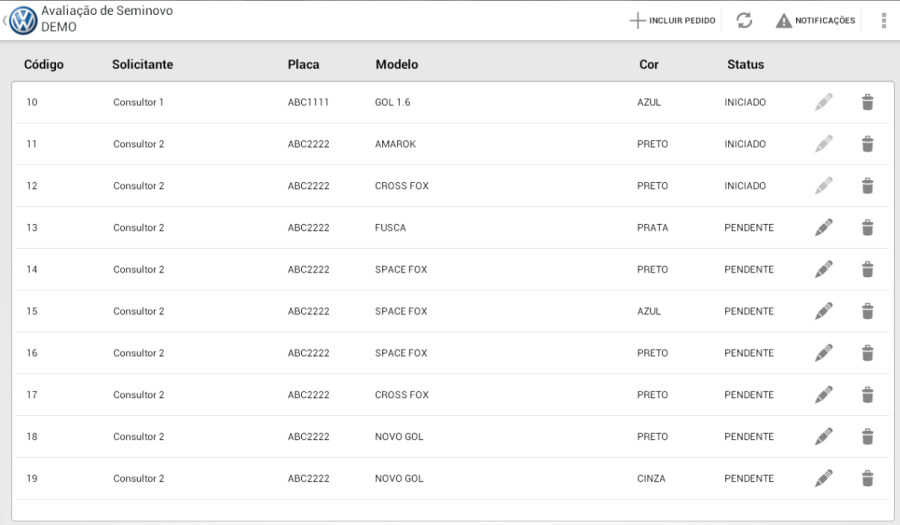Edit order 17 Cross Fox entry
Image resolution: width=900 pixels, height=525 pixels.
[823, 395]
